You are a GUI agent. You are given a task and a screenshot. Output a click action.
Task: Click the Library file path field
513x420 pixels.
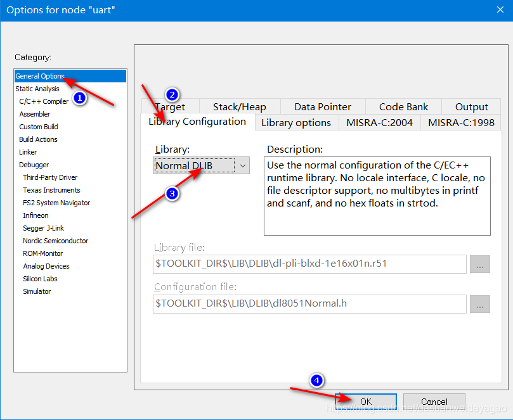click(x=309, y=264)
